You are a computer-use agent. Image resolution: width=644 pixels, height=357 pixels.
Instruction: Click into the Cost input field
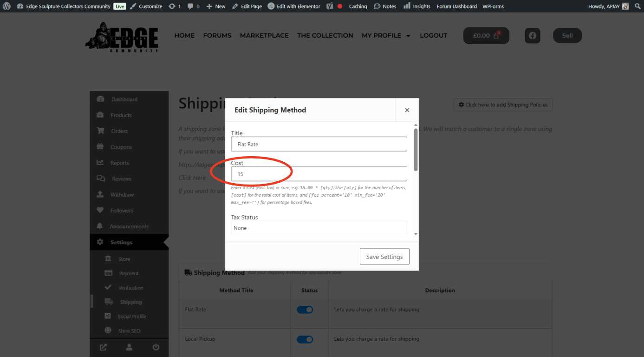click(x=319, y=174)
